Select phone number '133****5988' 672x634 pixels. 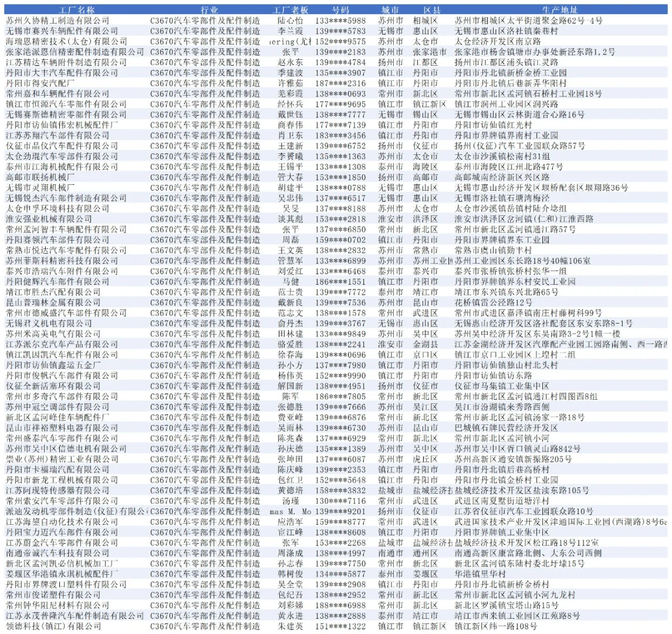[x=341, y=21]
